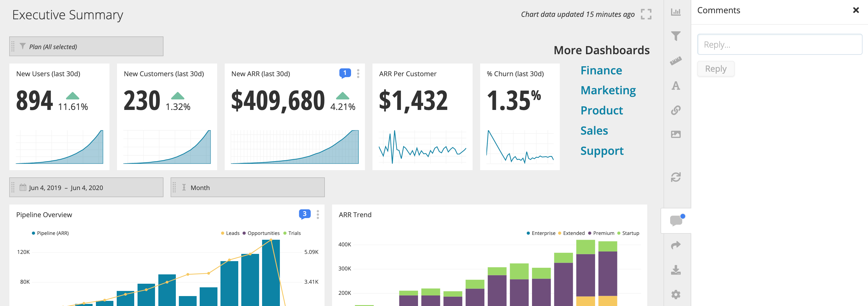The width and height of the screenshot is (868, 306).
Task: Click drag handle of Month filter
Action: [174, 187]
